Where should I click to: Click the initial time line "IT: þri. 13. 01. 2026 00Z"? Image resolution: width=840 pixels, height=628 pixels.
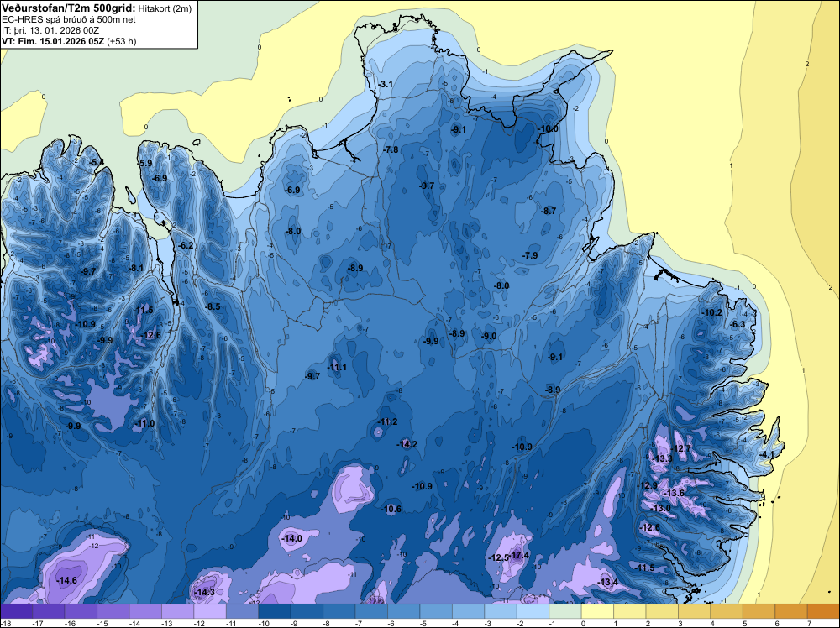coord(50,30)
